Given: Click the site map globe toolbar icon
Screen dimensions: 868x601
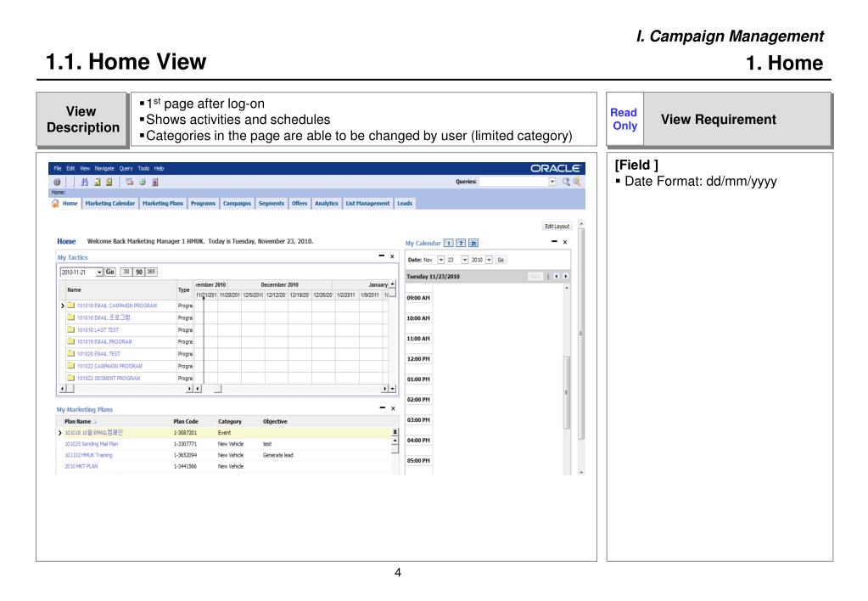Looking at the screenshot, I should [57, 182].
